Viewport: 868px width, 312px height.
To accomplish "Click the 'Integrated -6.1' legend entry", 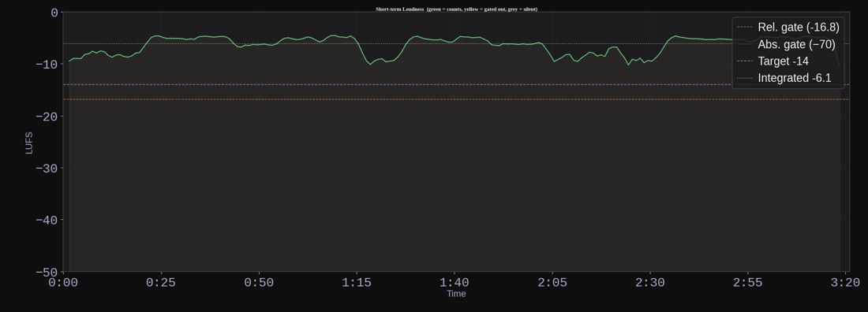I will [784, 78].
